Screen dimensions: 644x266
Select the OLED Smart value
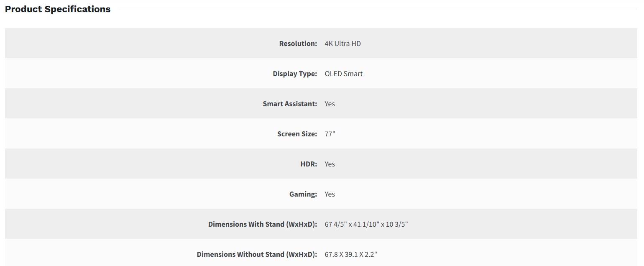pos(343,74)
